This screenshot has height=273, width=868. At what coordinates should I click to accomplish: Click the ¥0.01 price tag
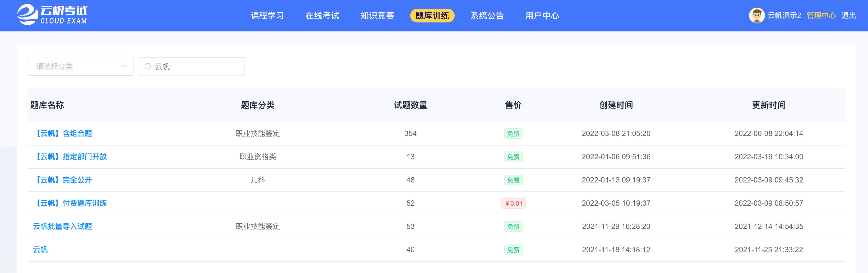click(x=513, y=203)
